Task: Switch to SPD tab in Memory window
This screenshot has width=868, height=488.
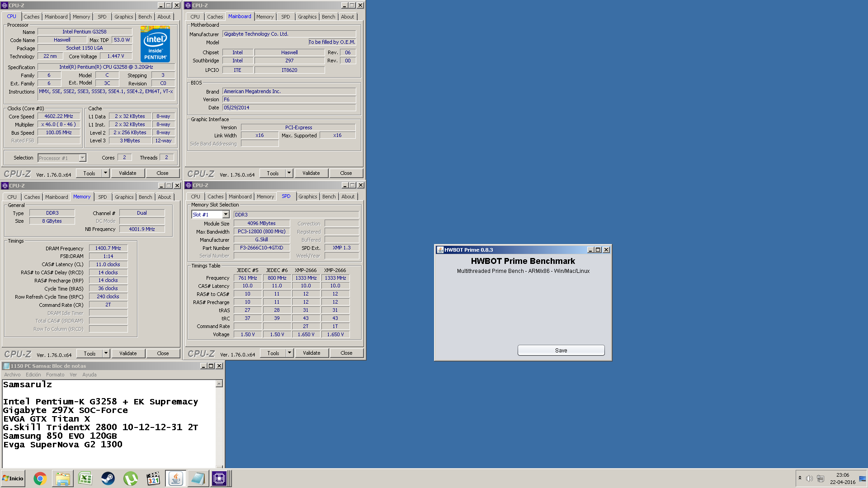Action: (x=103, y=197)
